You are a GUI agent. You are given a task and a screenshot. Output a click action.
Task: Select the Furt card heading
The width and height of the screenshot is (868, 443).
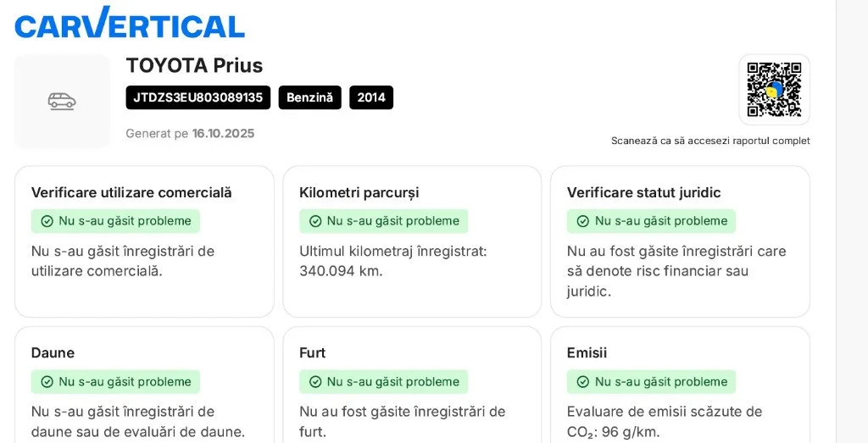click(x=312, y=352)
